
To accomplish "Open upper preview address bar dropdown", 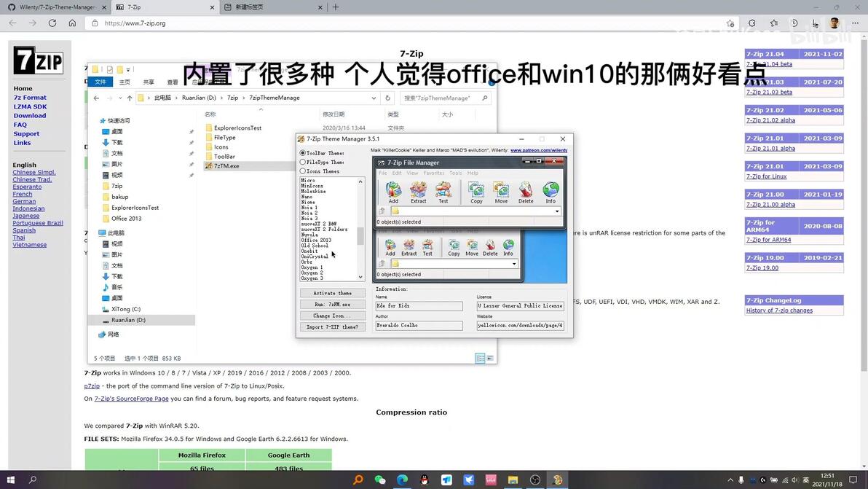I will (x=557, y=211).
